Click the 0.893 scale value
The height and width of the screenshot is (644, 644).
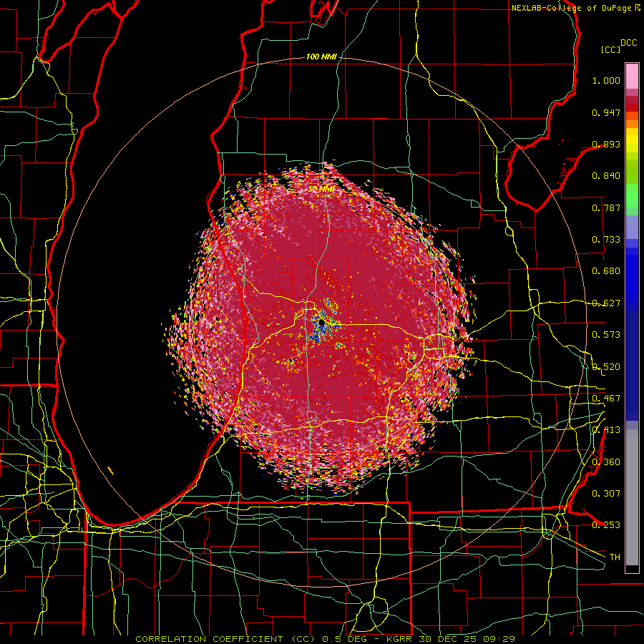click(606, 144)
